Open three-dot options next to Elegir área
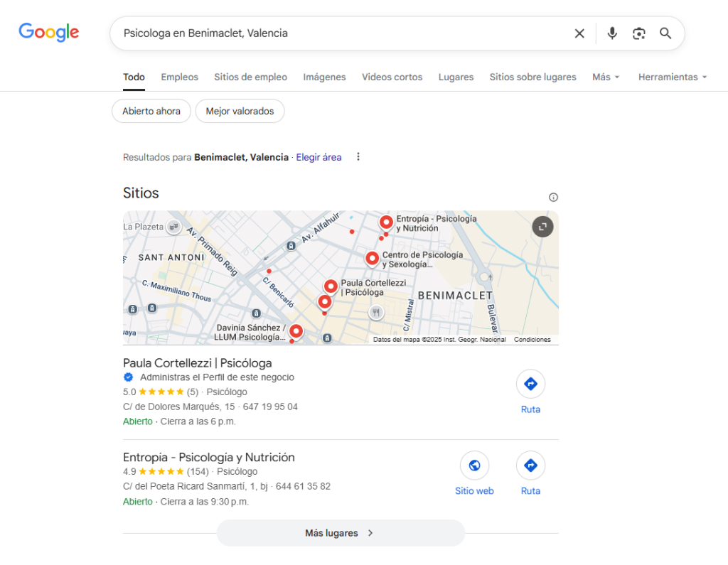This screenshot has height=565, width=728. tap(358, 157)
